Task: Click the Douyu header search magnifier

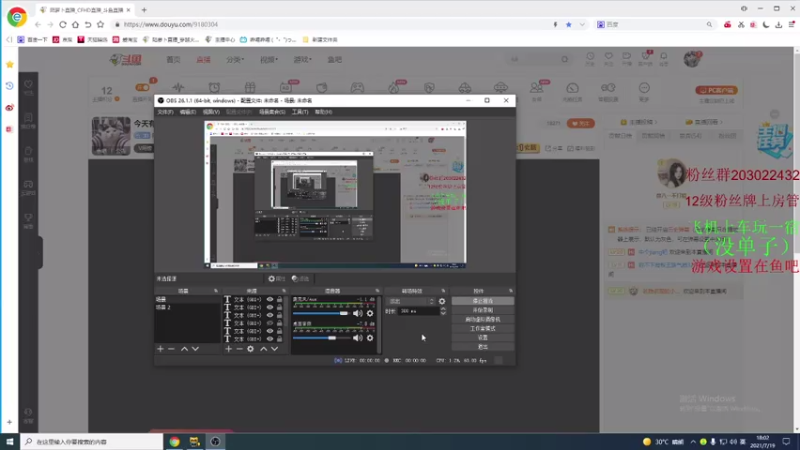Action: [x=565, y=59]
